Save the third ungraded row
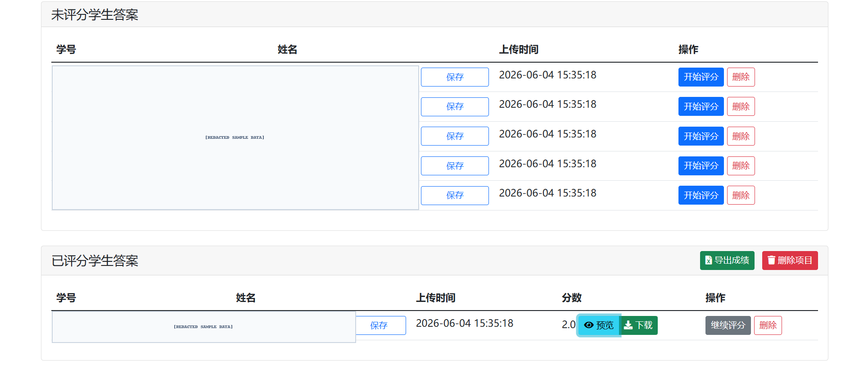 pos(455,136)
